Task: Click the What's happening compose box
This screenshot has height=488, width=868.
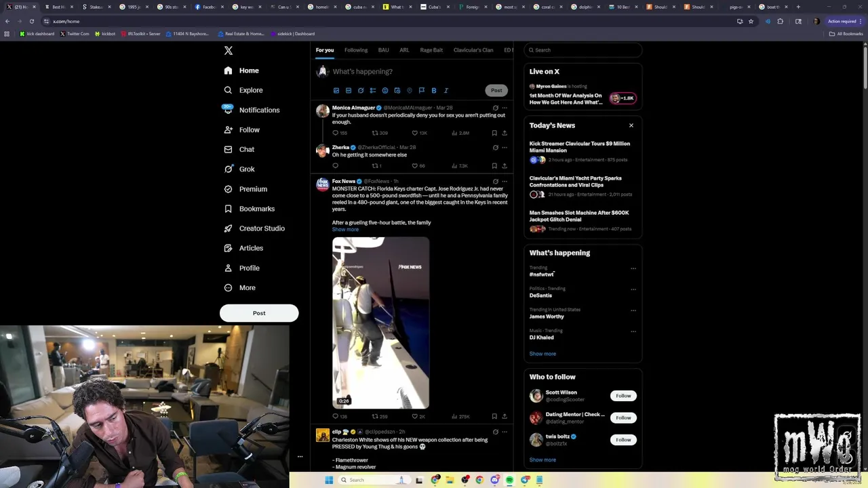Action: [x=420, y=71]
